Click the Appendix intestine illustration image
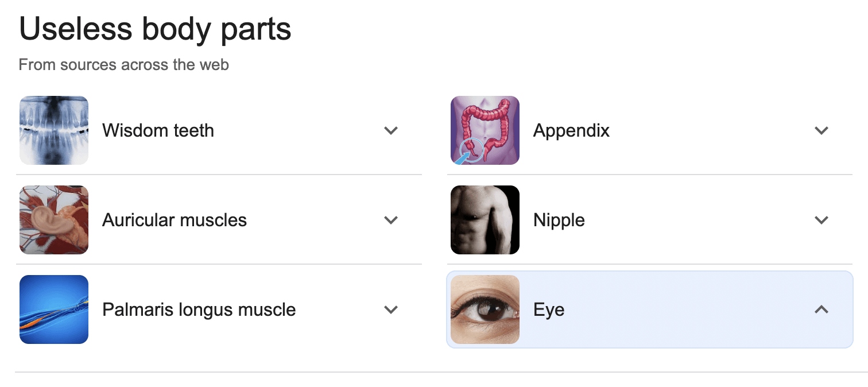 (x=485, y=130)
